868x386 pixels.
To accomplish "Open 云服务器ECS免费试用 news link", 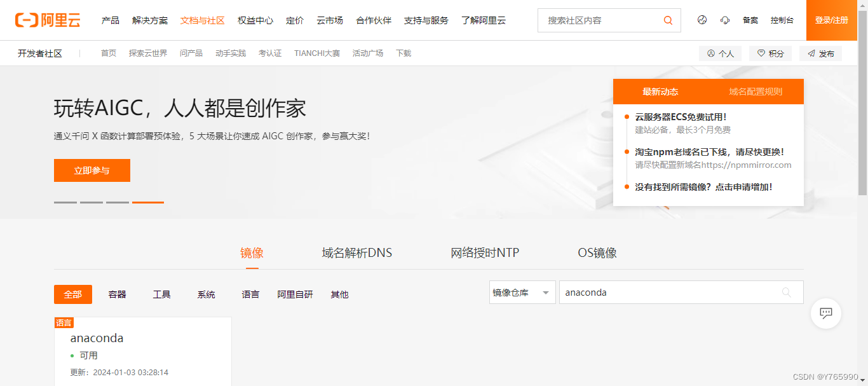I will [681, 117].
